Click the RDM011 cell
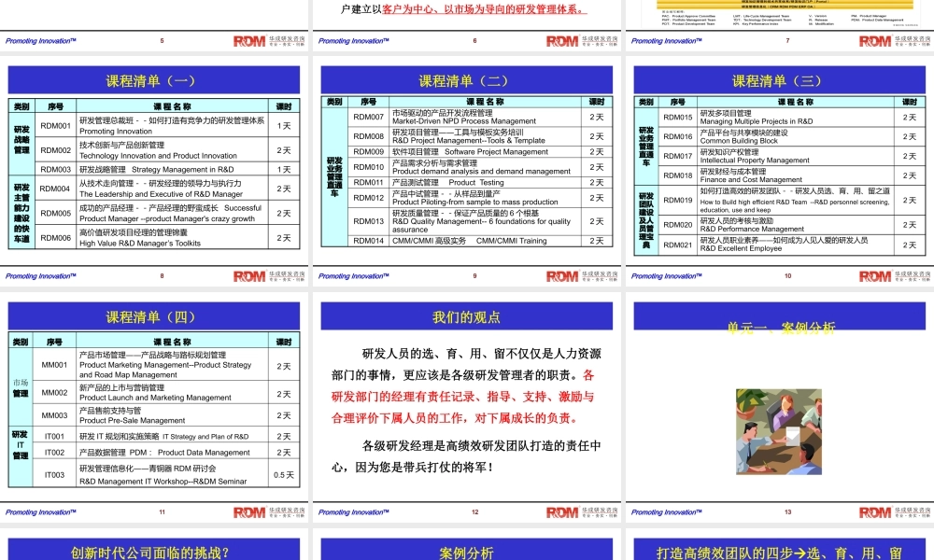Viewport: 934px width, 560px height. pyautogui.click(x=368, y=183)
